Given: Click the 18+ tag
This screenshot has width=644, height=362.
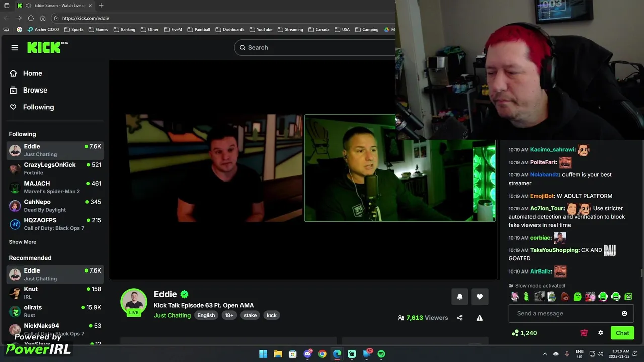Looking at the screenshot, I should pyautogui.click(x=229, y=315).
